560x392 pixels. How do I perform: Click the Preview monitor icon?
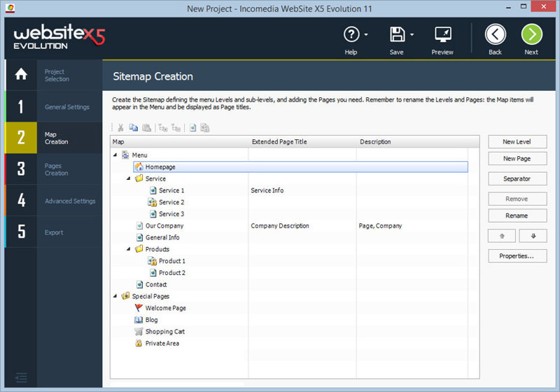[442, 35]
